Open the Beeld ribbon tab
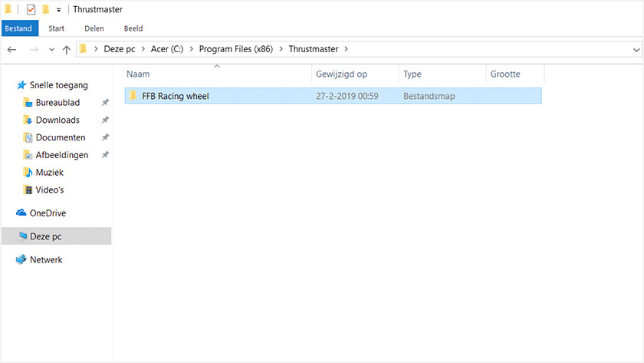Screen dimensions: 644x363 [x=133, y=28]
